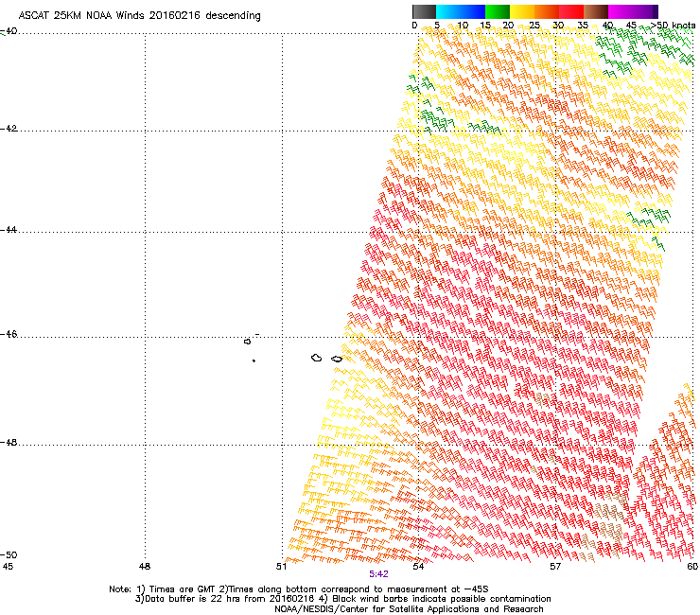
Task: Click the purple '5:42' time label
Action: pos(378,574)
